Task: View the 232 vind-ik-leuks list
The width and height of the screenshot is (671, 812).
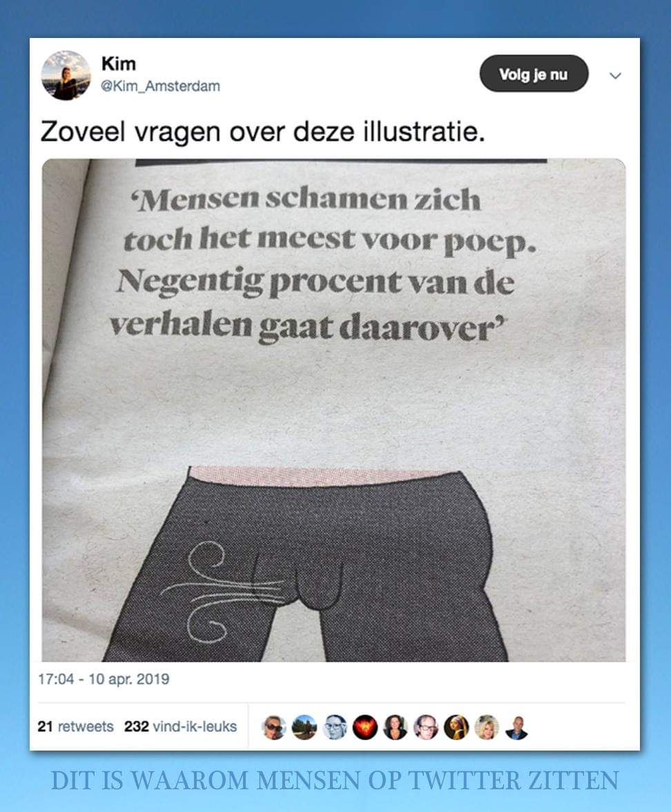Action: coord(180,726)
